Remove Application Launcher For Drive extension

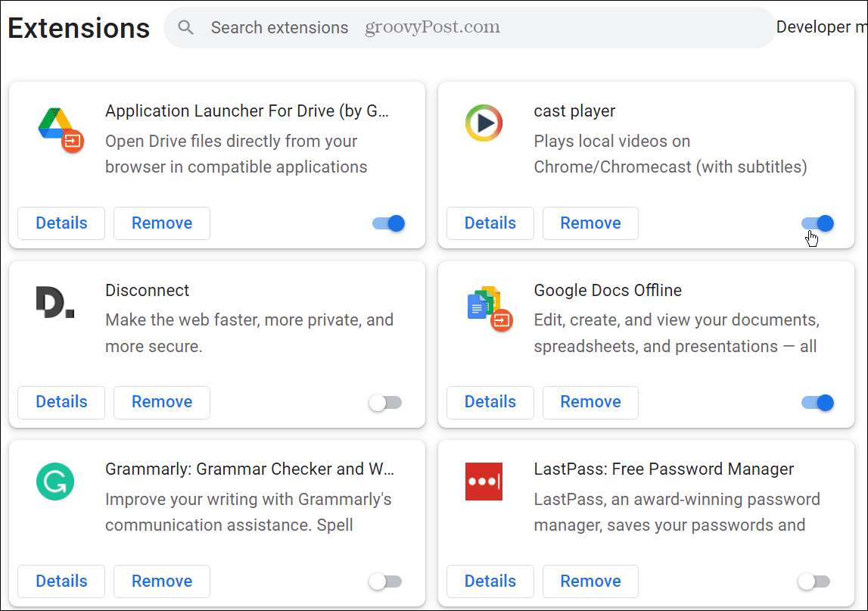[162, 223]
